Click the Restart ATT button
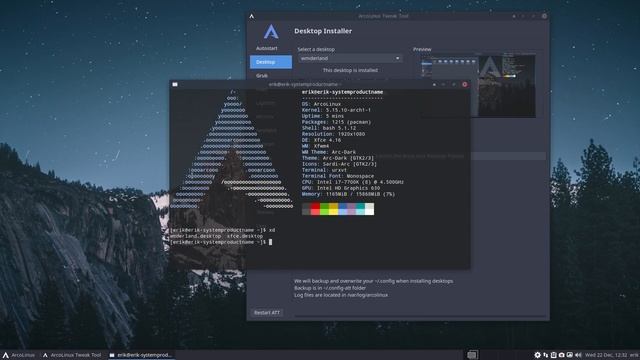The image size is (640, 360). (267, 313)
